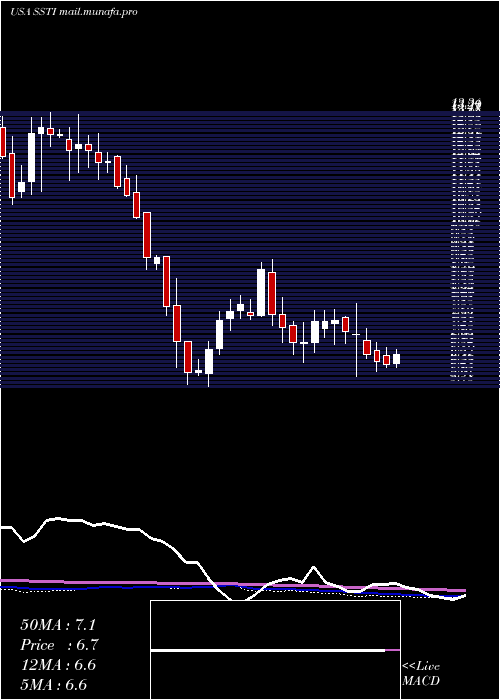Click the top price label on the right axis
The height and width of the screenshot is (700, 500).
466,105
